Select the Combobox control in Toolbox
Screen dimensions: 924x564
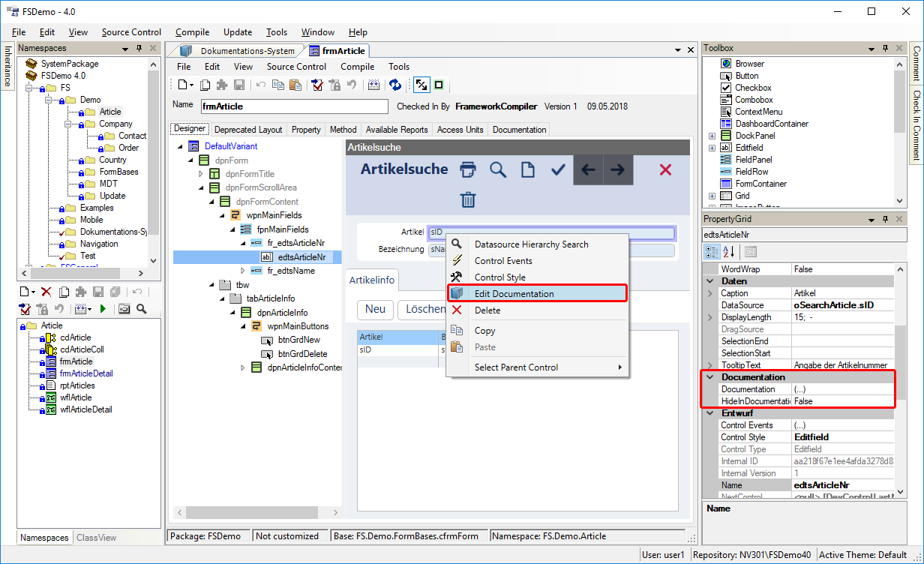pos(754,100)
